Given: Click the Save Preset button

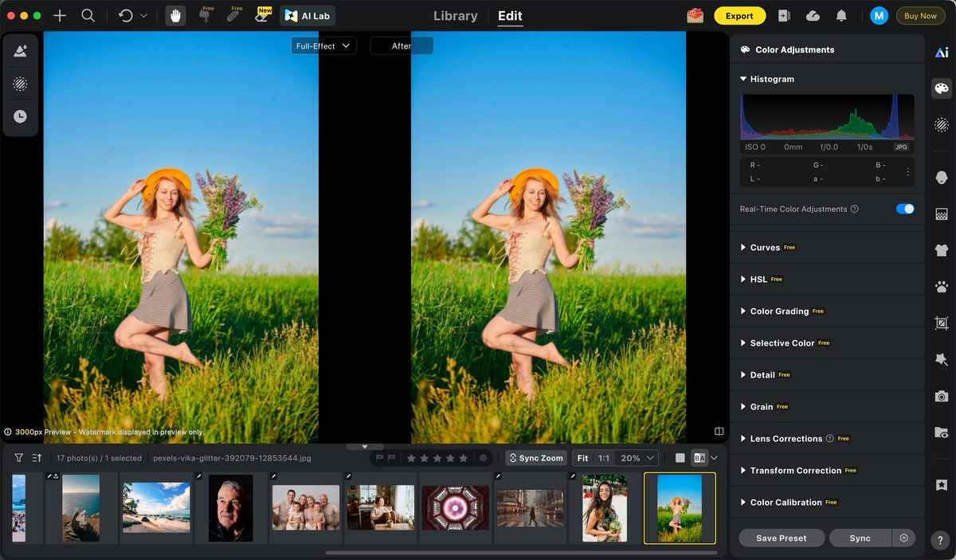Looking at the screenshot, I should click(782, 538).
